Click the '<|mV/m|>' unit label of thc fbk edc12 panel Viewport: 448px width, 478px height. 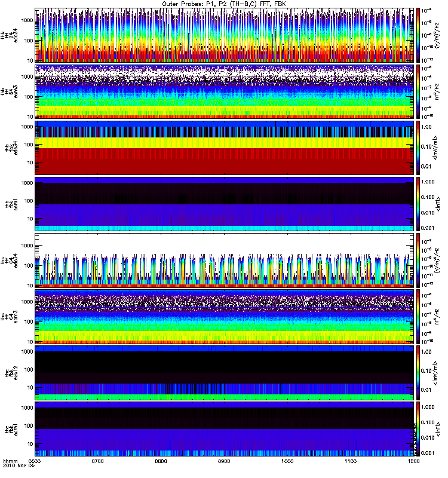(x=435, y=372)
